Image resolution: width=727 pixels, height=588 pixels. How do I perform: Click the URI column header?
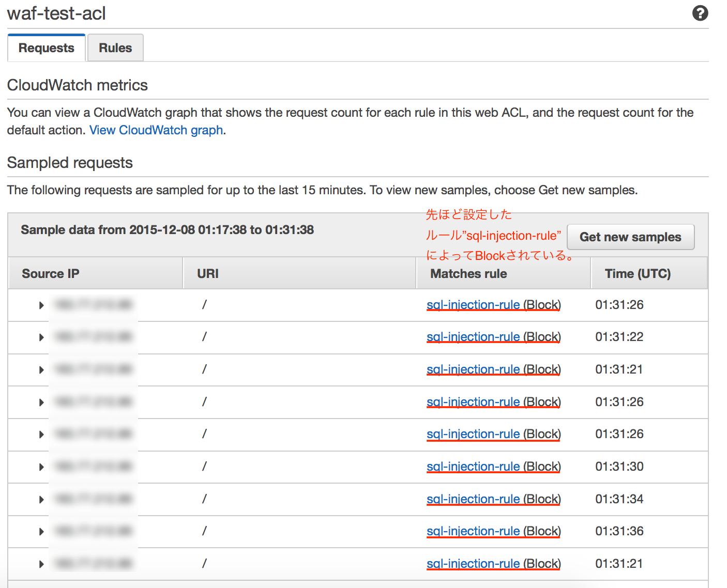[x=207, y=273]
